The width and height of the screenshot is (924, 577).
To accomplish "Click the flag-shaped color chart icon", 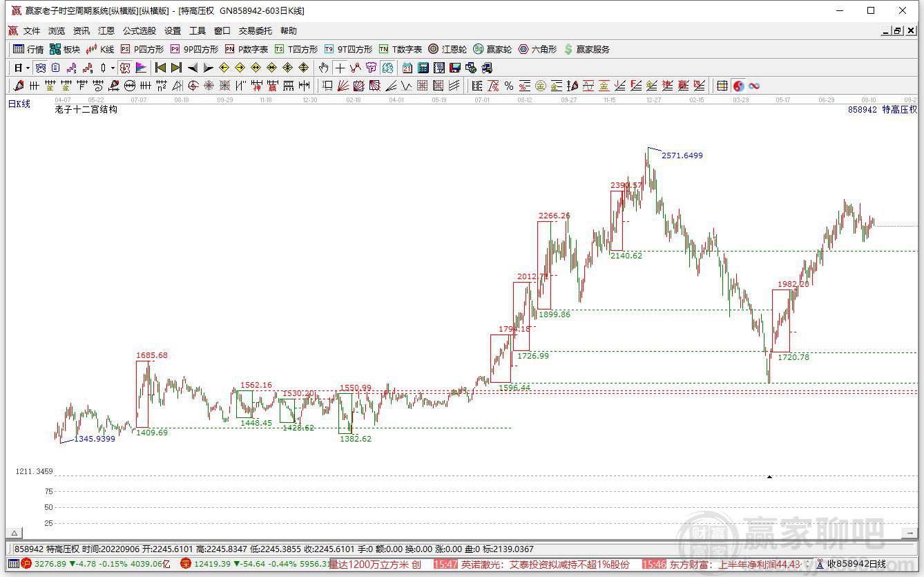I will coord(141,68).
